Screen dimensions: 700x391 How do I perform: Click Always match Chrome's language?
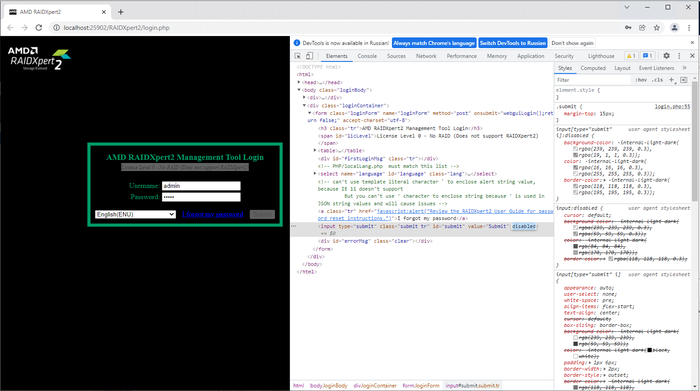click(x=434, y=43)
